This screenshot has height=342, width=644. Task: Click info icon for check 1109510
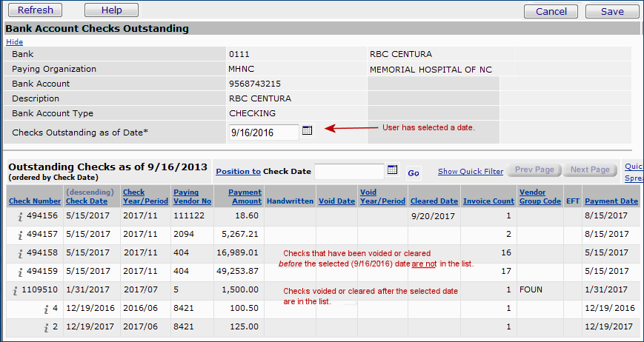point(16,291)
